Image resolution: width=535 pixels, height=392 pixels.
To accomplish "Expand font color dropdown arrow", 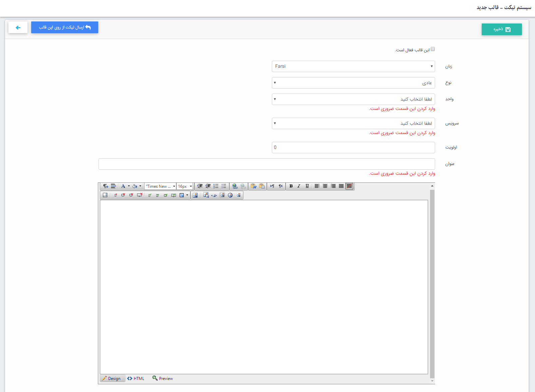I will pos(129,186).
